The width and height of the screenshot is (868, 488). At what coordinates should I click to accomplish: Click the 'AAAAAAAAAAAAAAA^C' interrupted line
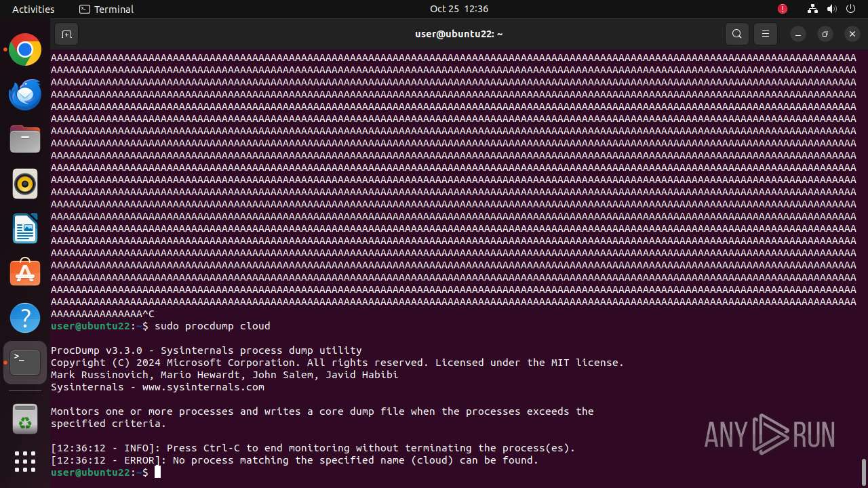(102, 314)
